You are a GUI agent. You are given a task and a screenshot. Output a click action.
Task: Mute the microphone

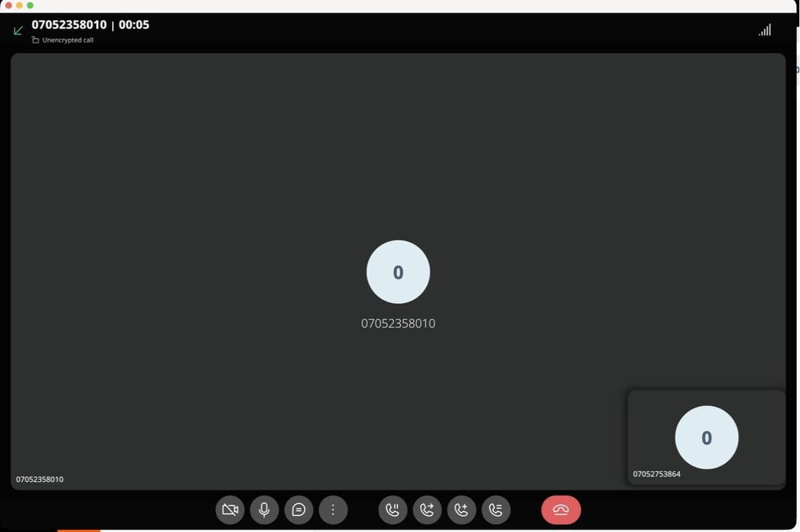265,510
